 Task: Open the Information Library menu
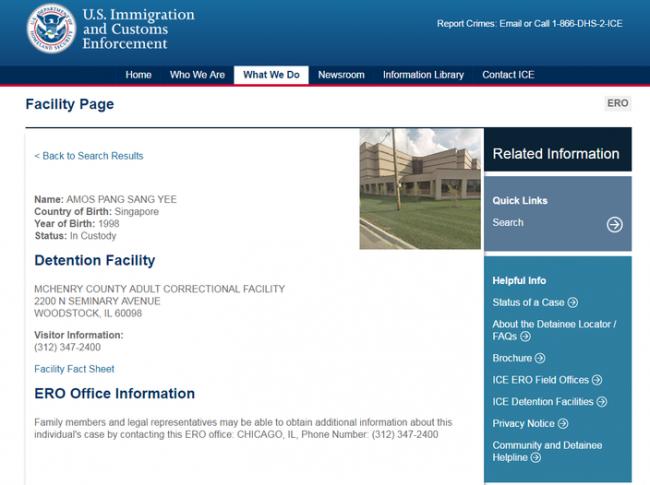tap(423, 75)
